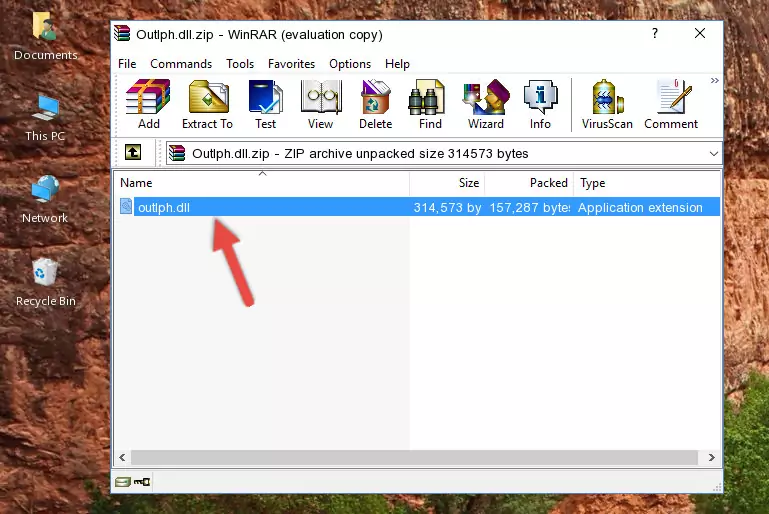Run the Test archive tool
The image size is (769, 514).
265,104
